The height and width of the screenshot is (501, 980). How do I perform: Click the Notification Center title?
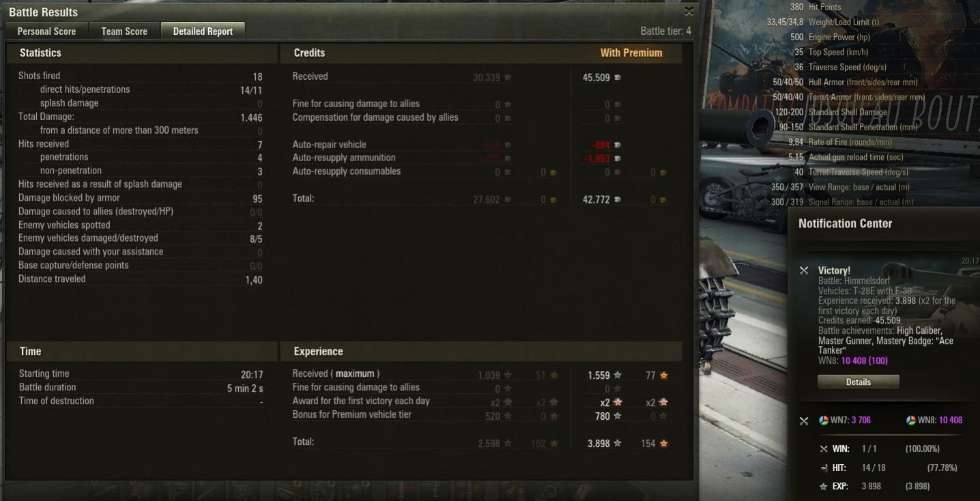845,223
